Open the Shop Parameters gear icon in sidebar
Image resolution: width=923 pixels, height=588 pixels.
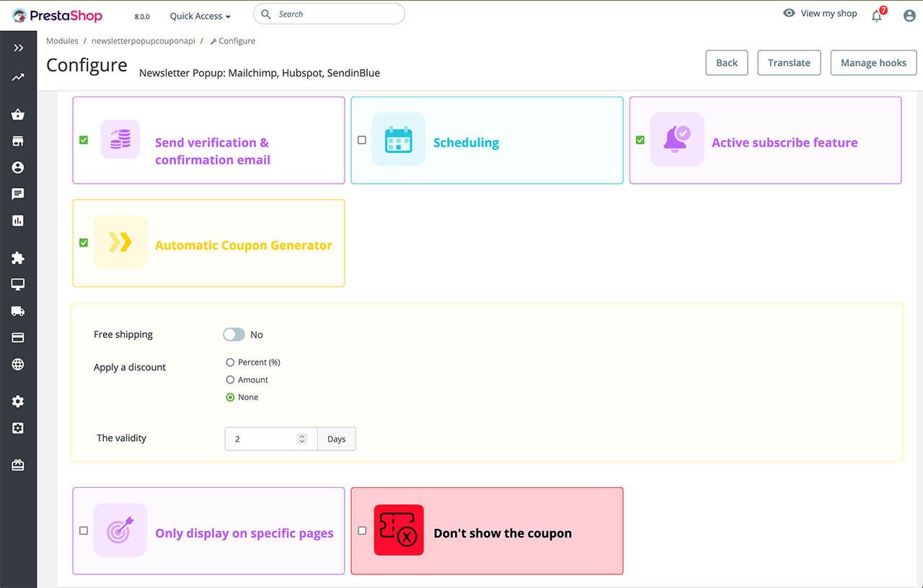(x=18, y=401)
